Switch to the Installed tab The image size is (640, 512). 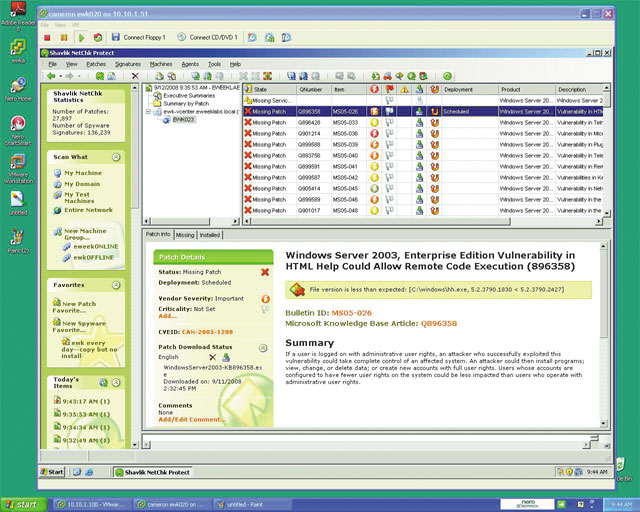pyautogui.click(x=210, y=235)
